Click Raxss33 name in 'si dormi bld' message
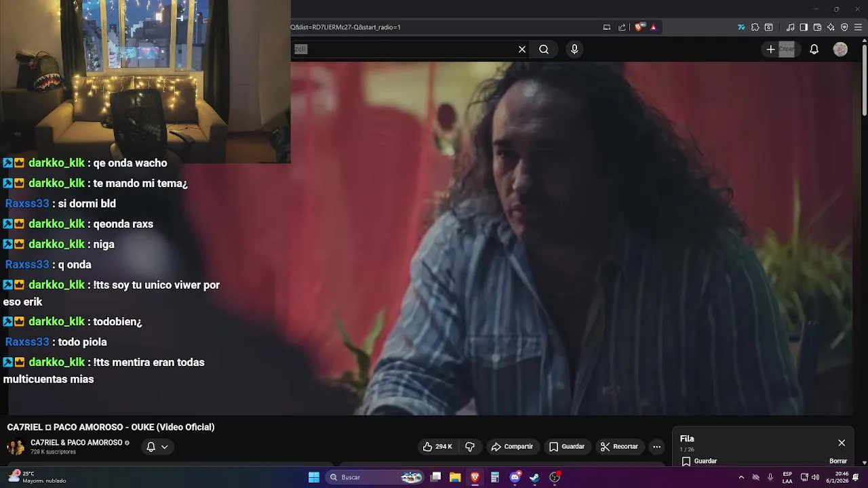868x488 pixels. tap(27, 203)
